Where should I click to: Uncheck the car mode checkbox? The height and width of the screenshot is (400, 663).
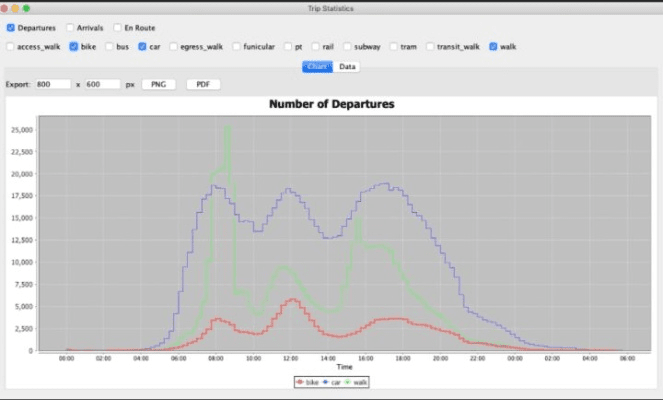142,46
